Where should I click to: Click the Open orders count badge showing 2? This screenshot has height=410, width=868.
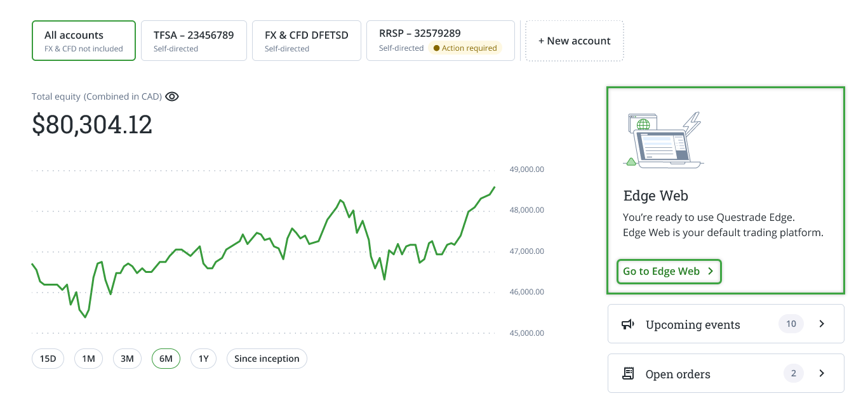(x=793, y=373)
